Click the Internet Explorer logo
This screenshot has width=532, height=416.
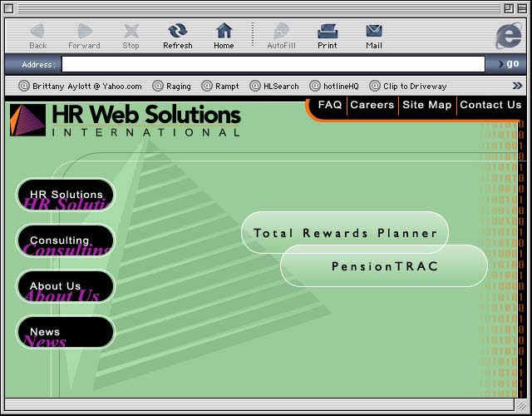(509, 35)
